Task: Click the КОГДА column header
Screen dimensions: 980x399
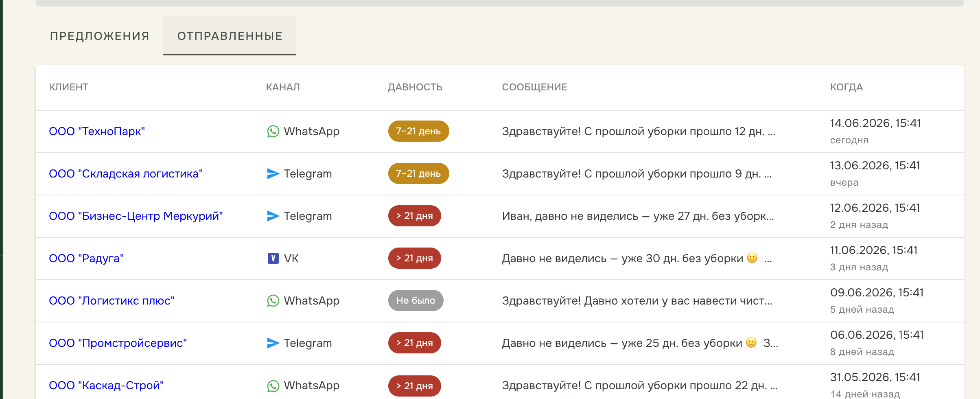Action: (847, 87)
